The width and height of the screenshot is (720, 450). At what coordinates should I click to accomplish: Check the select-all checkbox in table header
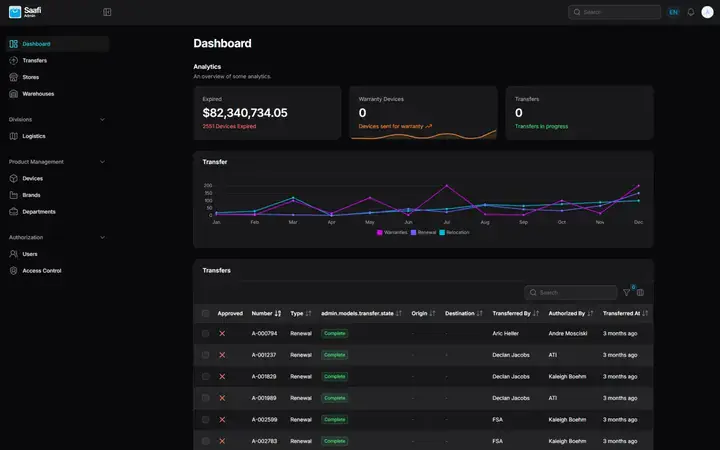click(x=205, y=313)
